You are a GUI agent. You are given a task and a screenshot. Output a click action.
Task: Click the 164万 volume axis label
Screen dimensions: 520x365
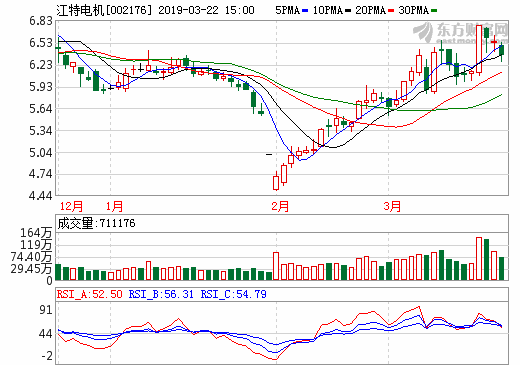(36, 233)
